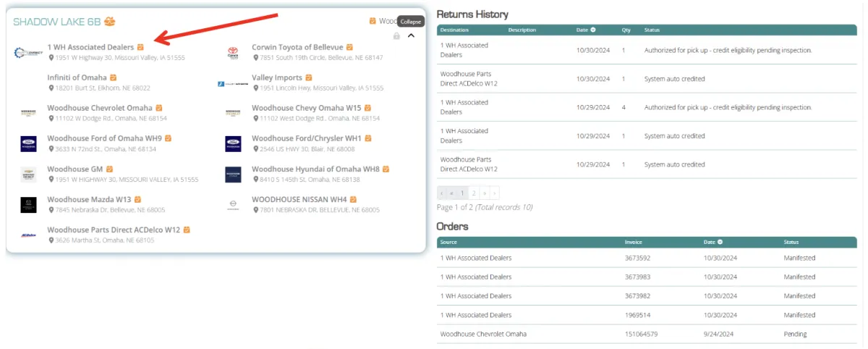This screenshot has height=349, width=868.
Task: Click invoice number 1969514
Action: click(637, 315)
